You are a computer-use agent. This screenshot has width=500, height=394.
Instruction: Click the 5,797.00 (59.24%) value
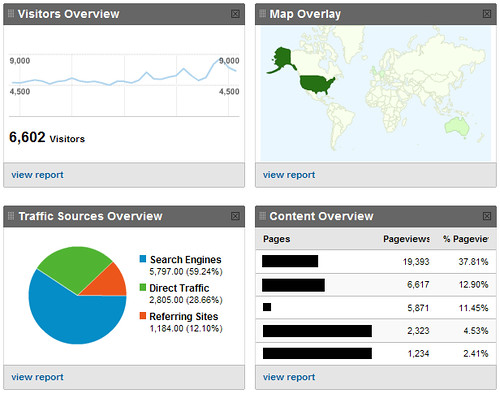[186, 271]
